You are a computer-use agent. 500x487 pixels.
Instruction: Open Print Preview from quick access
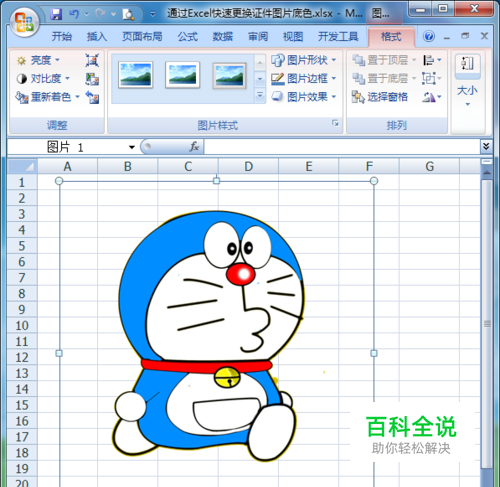click(128, 14)
